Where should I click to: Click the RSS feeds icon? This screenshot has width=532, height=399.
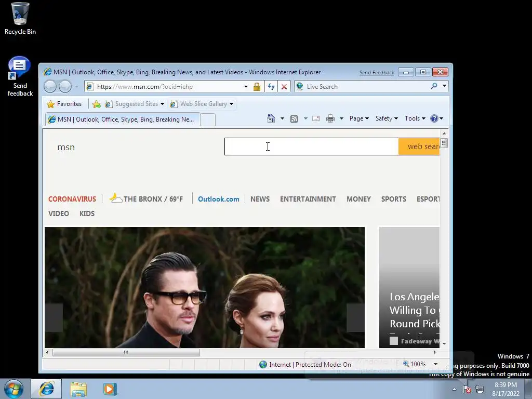click(294, 118)
